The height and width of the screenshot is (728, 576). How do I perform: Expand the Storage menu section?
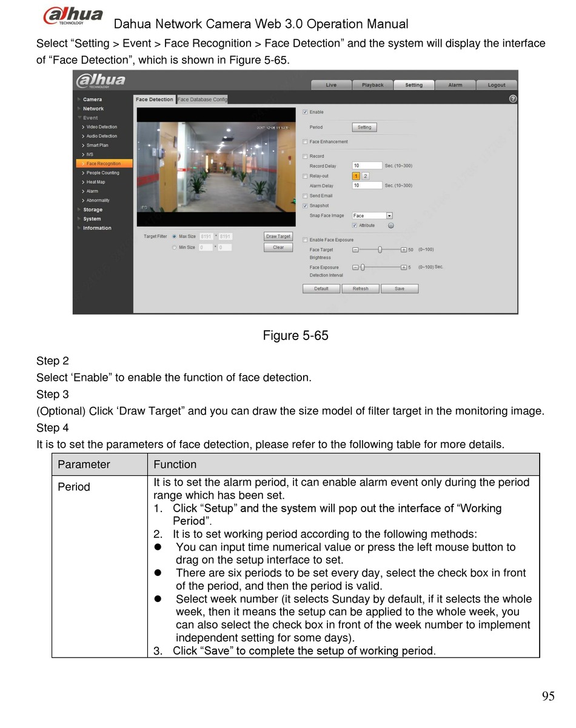pyautogui.click(x=93, y=210)
